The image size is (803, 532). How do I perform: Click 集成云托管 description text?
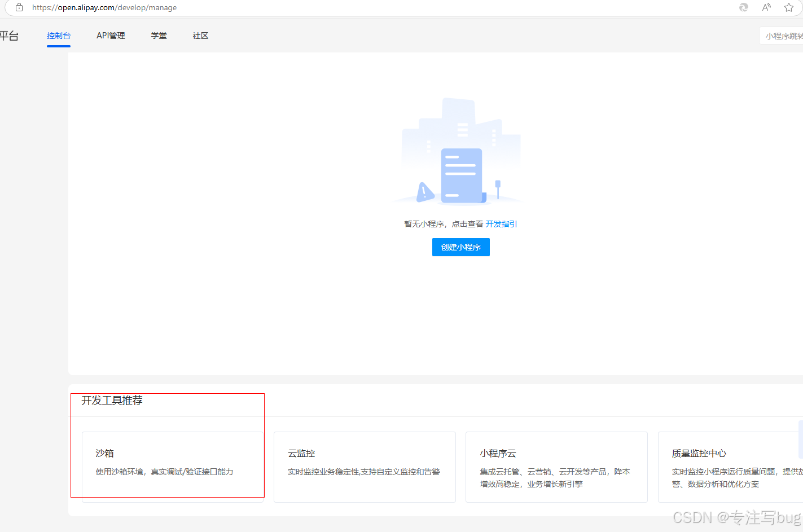coord(555,478)
